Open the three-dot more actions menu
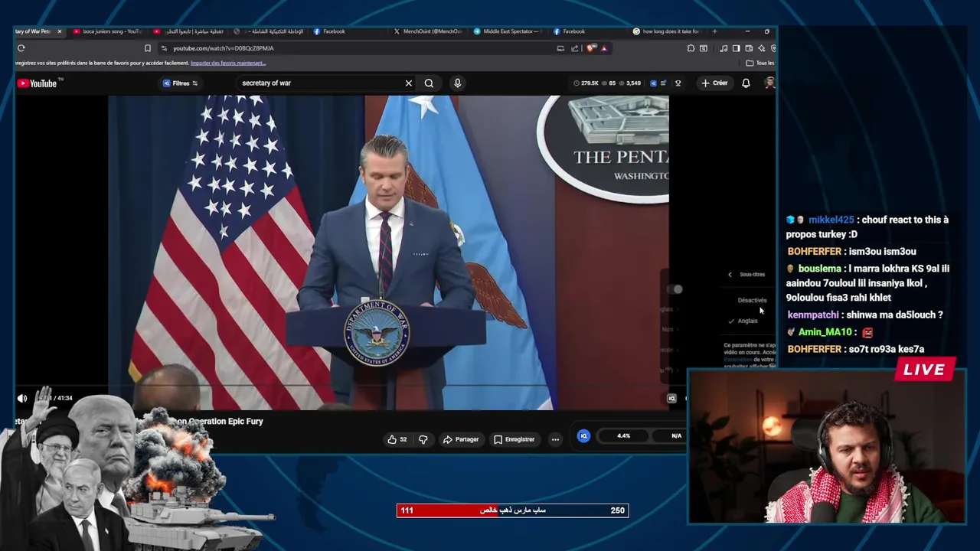980x551 pixels. pyautogui.click(x=555, y=439)
